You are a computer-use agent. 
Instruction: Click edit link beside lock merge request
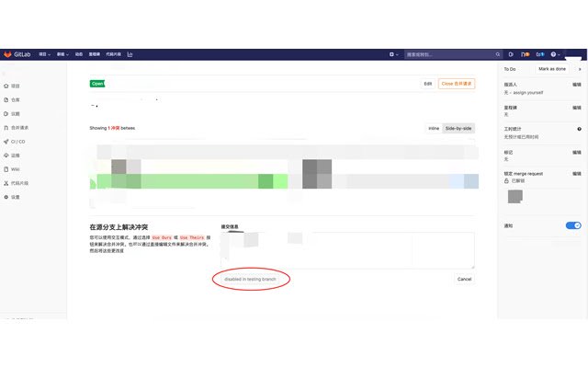(x=577, y=174)
